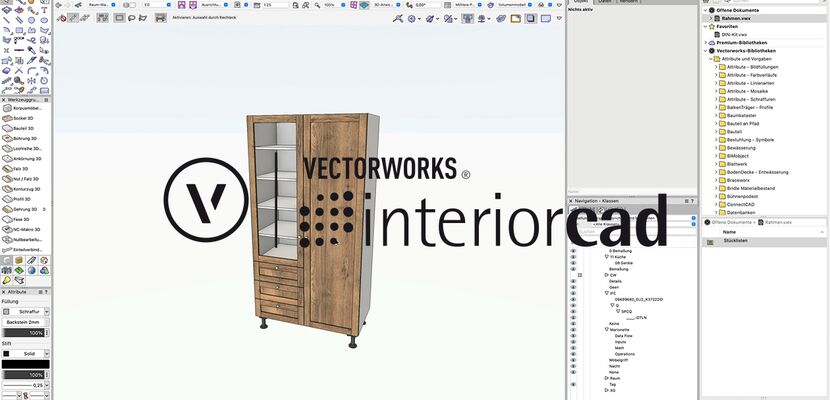Close the Werkzeuggruppen palette

4,99
